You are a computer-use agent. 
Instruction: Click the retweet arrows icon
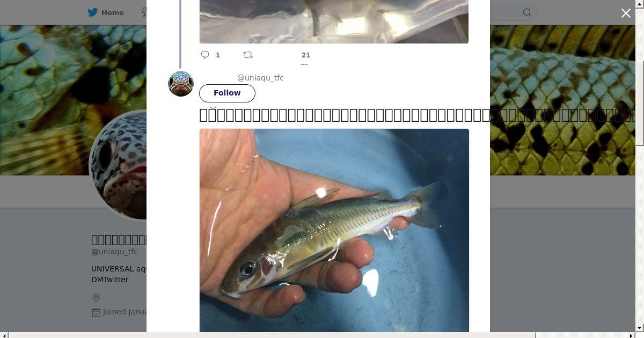248,55
